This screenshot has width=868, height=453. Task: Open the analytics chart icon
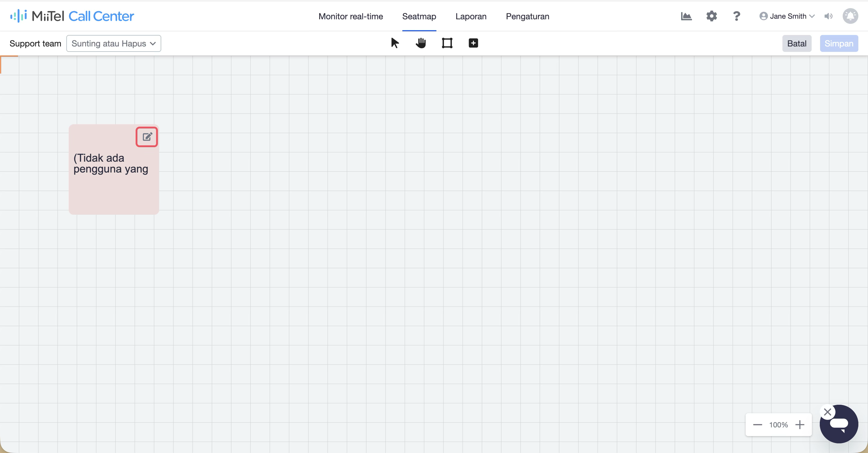[x=686, y=16]
